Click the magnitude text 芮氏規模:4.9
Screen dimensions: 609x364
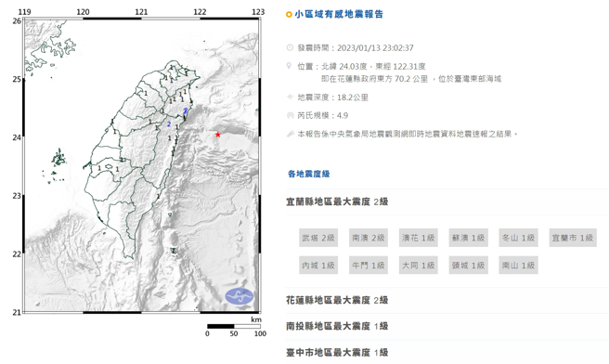pyautogui.click(x=323, y=115)
